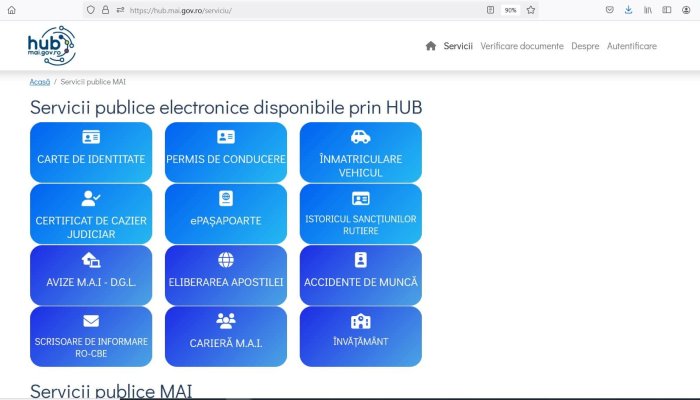This screenshot has width=700, height=400.
Task: Click the permissions icon in address bar
Action: (120, 10)
